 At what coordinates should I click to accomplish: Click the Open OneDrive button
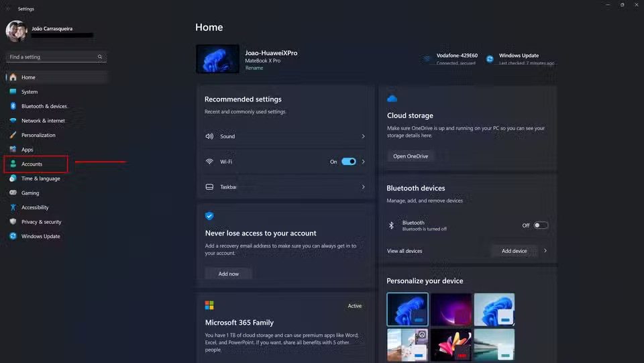[410, 156]
